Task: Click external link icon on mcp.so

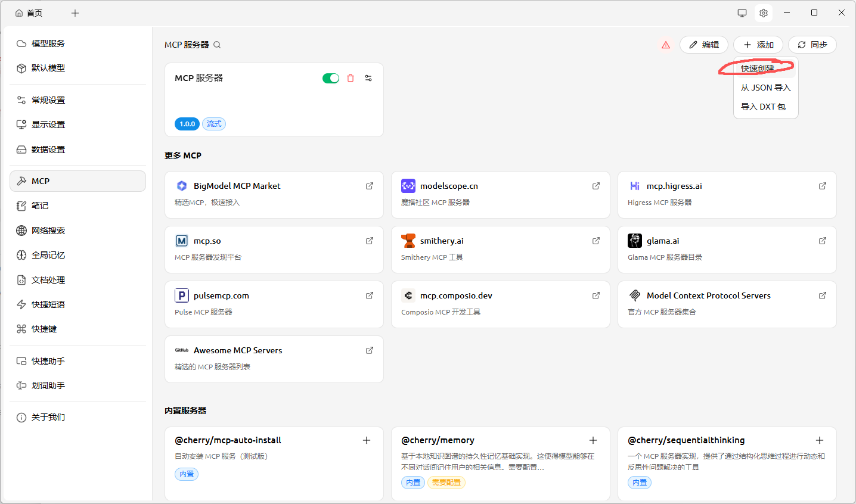Action: coord(370,241)
